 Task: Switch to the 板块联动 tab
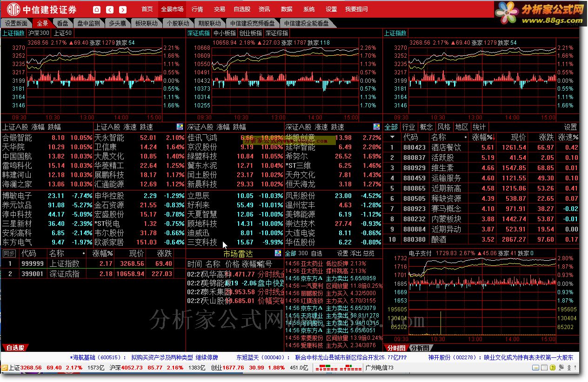[146, 23]
